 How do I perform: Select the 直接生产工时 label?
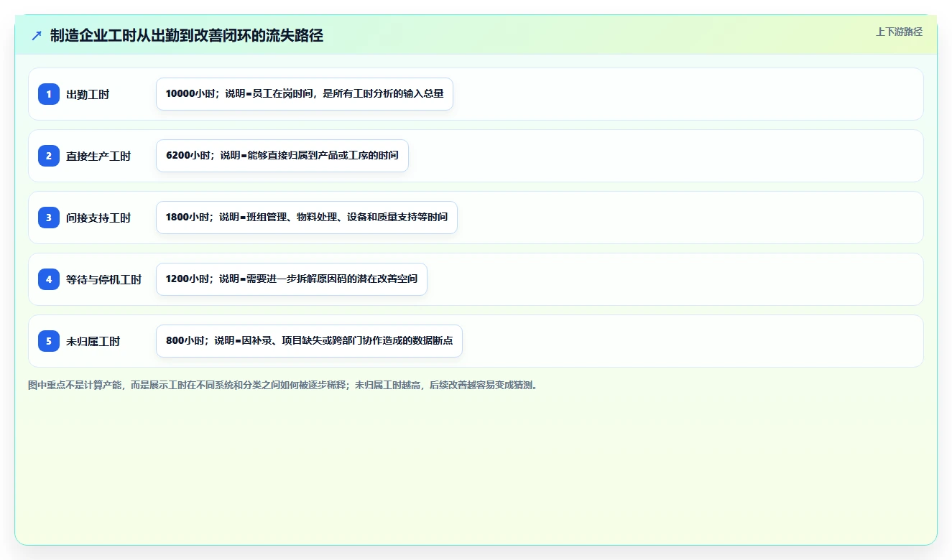[x=98, y=156]
